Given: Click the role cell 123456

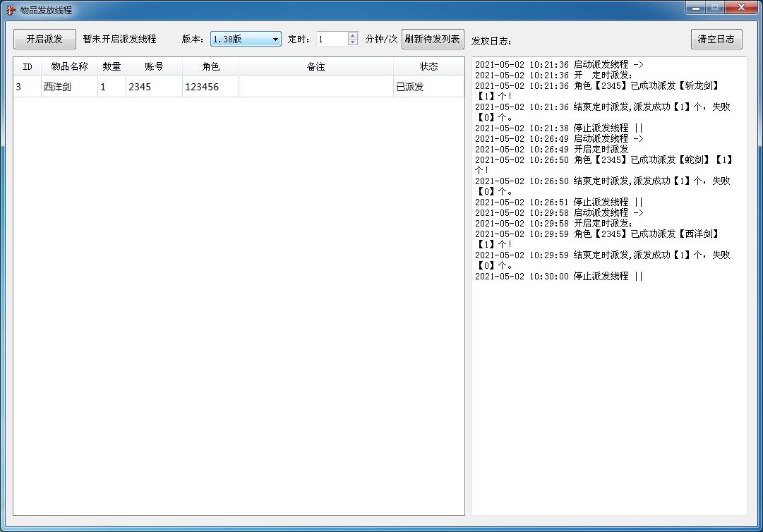Looking at the screenshot, I should [211, 87].
